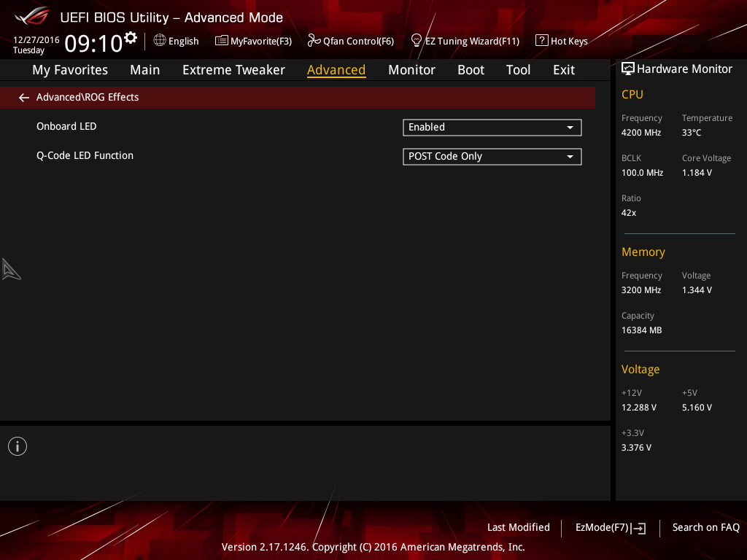The height and width of the screenshot is (560, 747).
Task: Click the EzMode exit arrow icon
Action: click(x=638, y=528)
